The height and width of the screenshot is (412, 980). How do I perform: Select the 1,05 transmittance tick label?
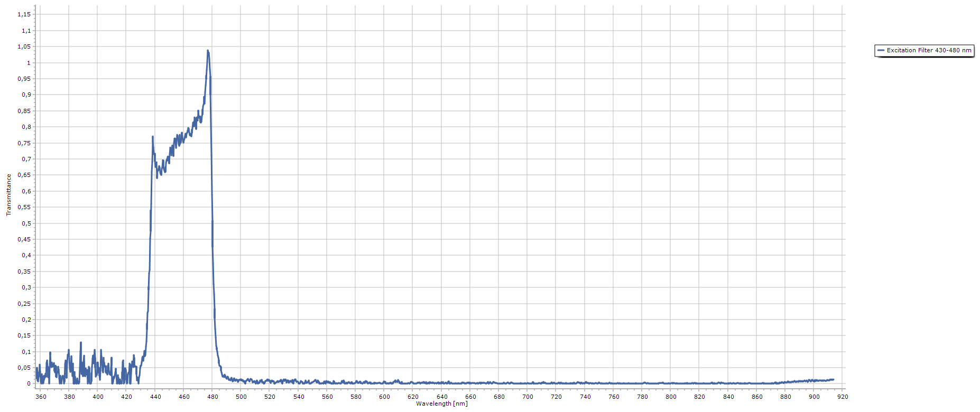click(x=24, y=46)
